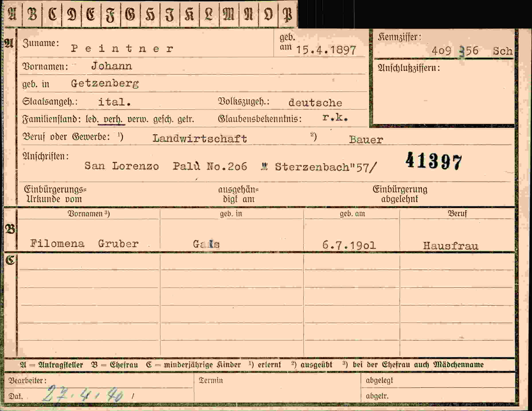Click the handwritten date "27.4.40"
This screenshot has height=411, width=532.
(83, 394)
